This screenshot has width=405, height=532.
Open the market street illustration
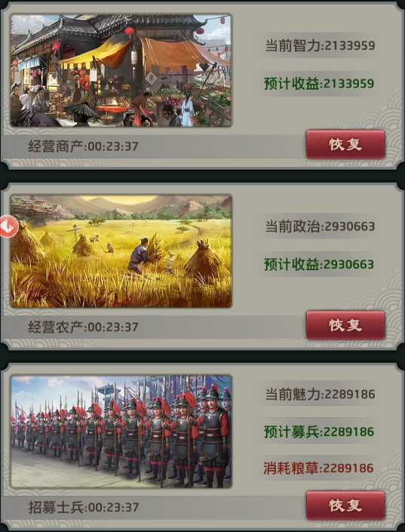(x=121, y=70)
